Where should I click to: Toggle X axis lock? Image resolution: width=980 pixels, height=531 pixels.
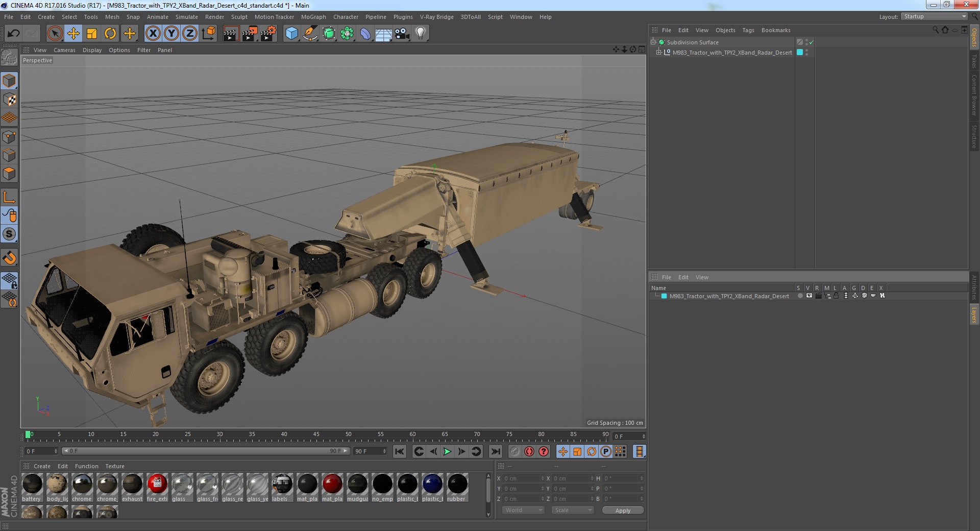coord(153,34)
